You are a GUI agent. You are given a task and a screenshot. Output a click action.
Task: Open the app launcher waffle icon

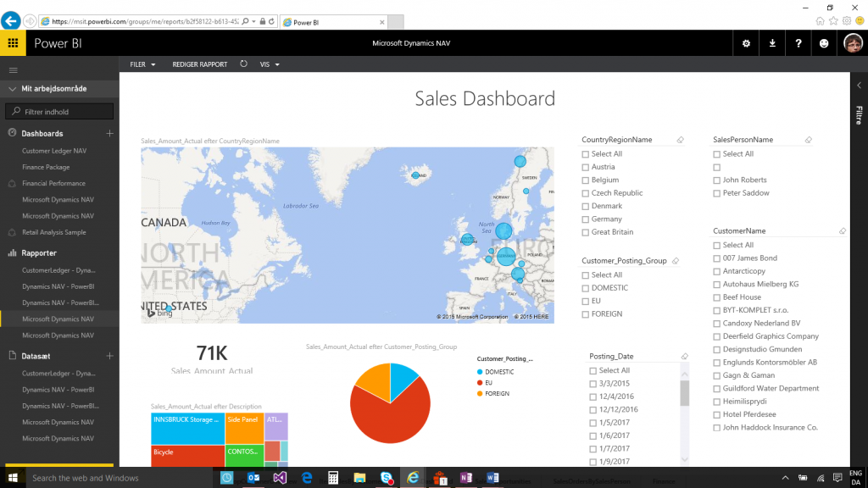(x=13, y=43)
